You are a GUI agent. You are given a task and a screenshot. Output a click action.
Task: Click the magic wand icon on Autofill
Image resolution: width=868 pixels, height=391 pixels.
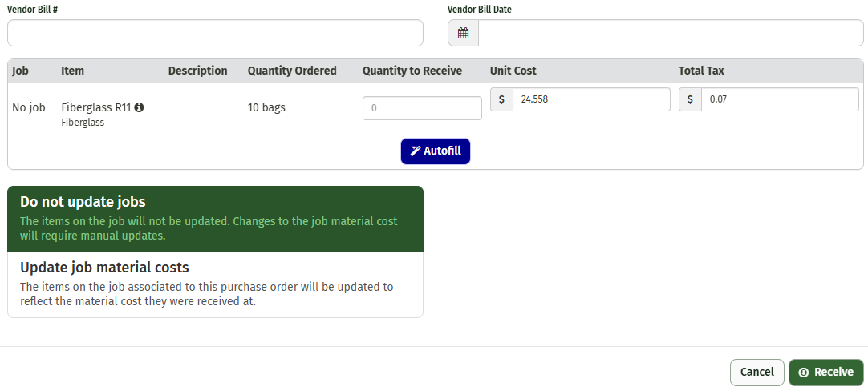(416, 151)
